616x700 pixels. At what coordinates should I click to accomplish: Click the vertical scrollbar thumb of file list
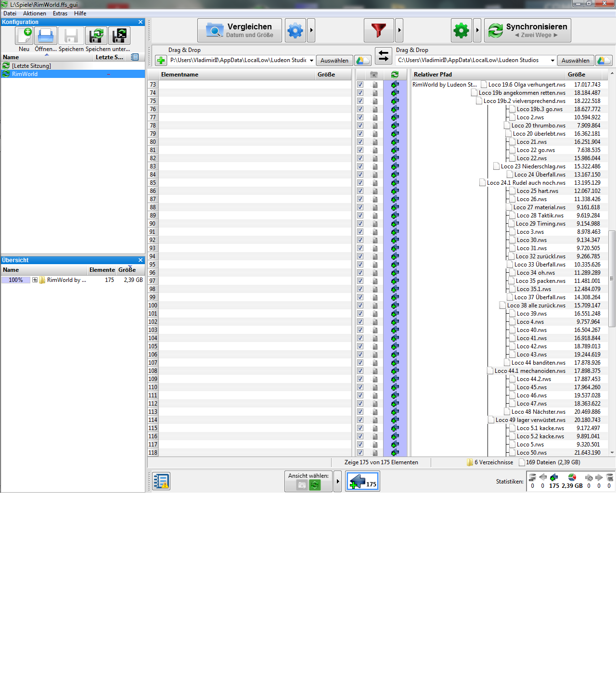coord(612,278)
